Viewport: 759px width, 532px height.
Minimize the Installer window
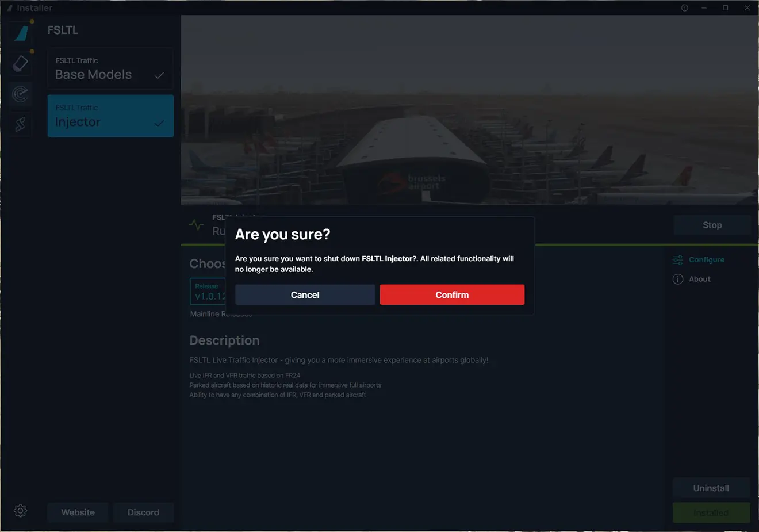[704, 7]
